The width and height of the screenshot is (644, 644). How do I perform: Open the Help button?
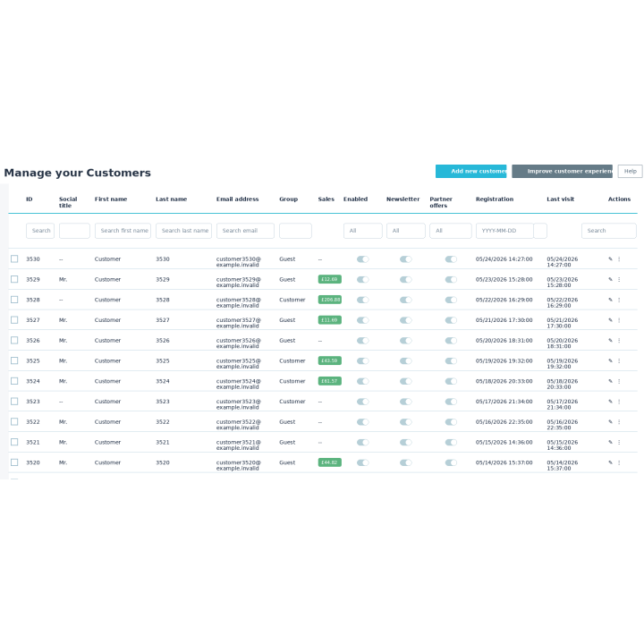tap(630, 171)
